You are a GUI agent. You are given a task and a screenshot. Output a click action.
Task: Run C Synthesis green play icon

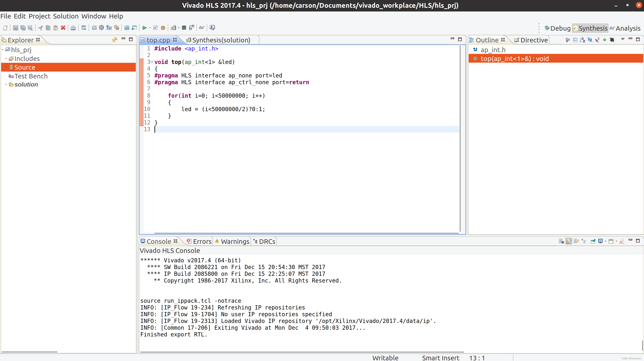(x=144, y=27)
